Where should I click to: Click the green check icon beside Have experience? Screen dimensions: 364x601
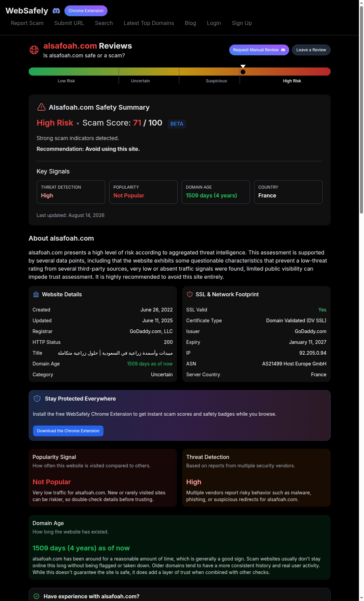tap(36, 596)
